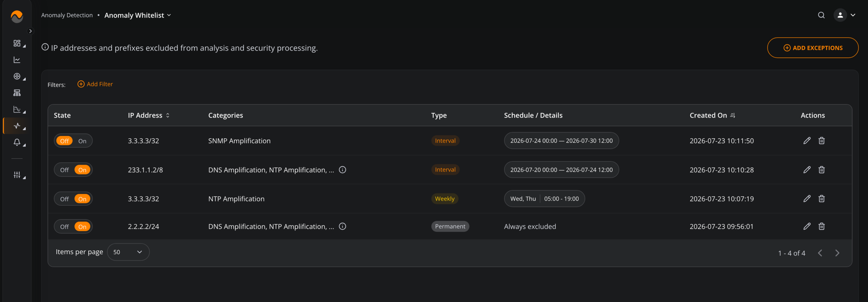Screen dimensions: 868x302
Task: Delete the NTP Amplification 3.3.3.3/32 entry
Action: 822,199
